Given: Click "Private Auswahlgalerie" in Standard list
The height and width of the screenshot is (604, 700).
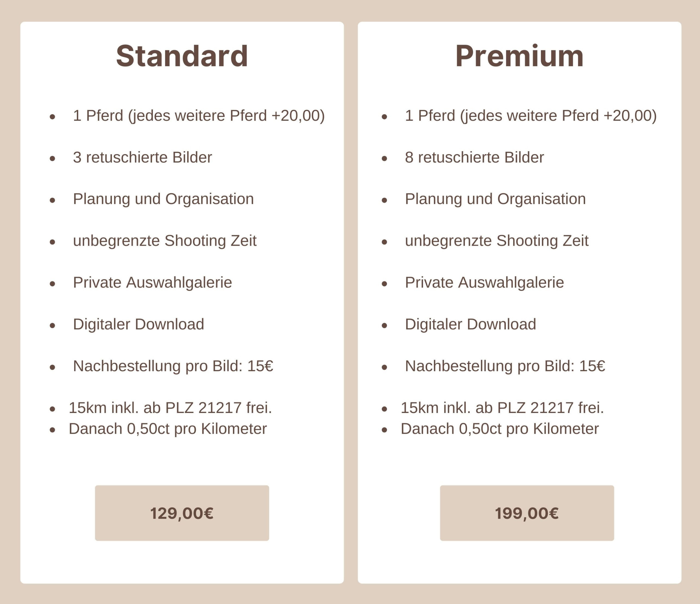Looking at the screenshot, I should tap(152, 283).
